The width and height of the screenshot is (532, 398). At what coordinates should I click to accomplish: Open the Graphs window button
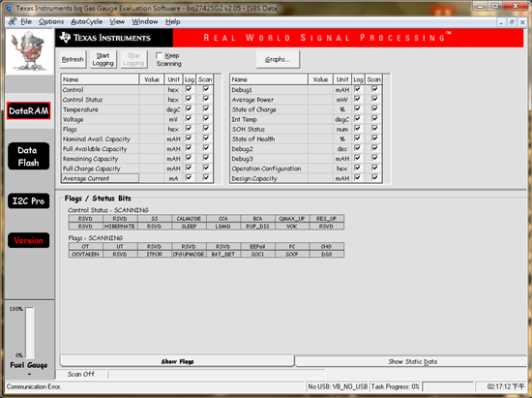278,59
